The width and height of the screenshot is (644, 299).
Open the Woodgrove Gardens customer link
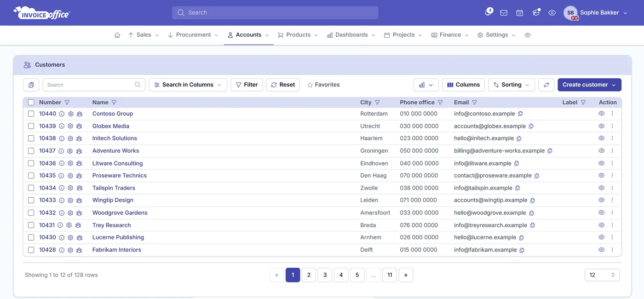pos(120,213)
